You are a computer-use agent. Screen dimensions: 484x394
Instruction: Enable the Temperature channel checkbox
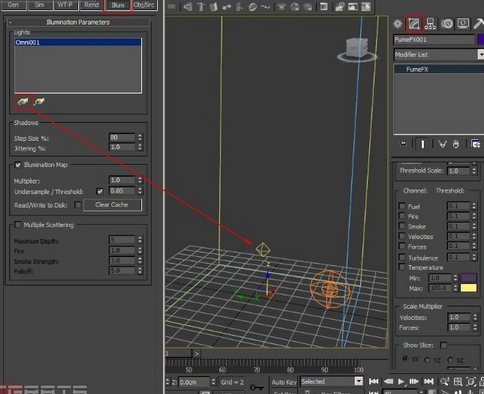pos(402,267)
